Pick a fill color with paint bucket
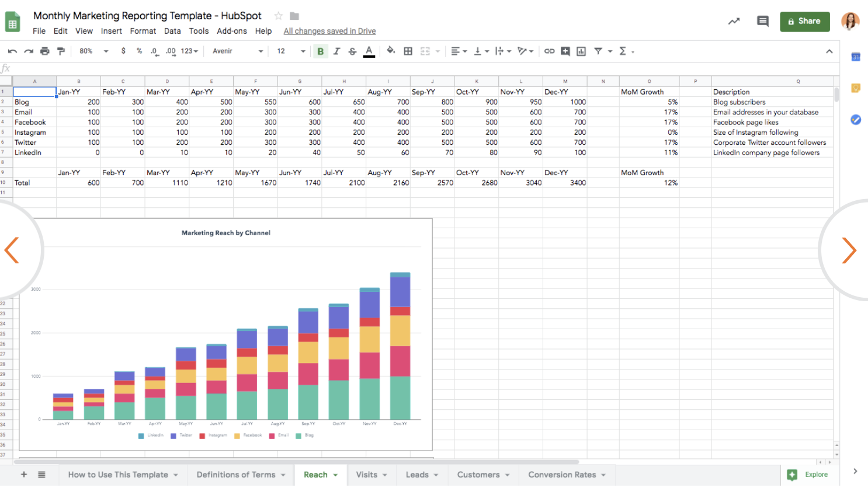The height and width of the screenshot is (488, 868). 391,51
